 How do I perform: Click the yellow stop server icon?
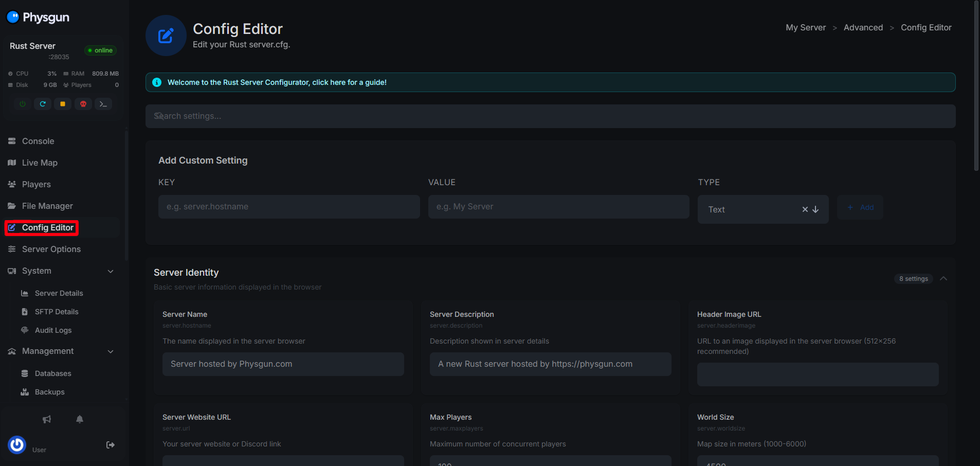[x=63, y=104]
